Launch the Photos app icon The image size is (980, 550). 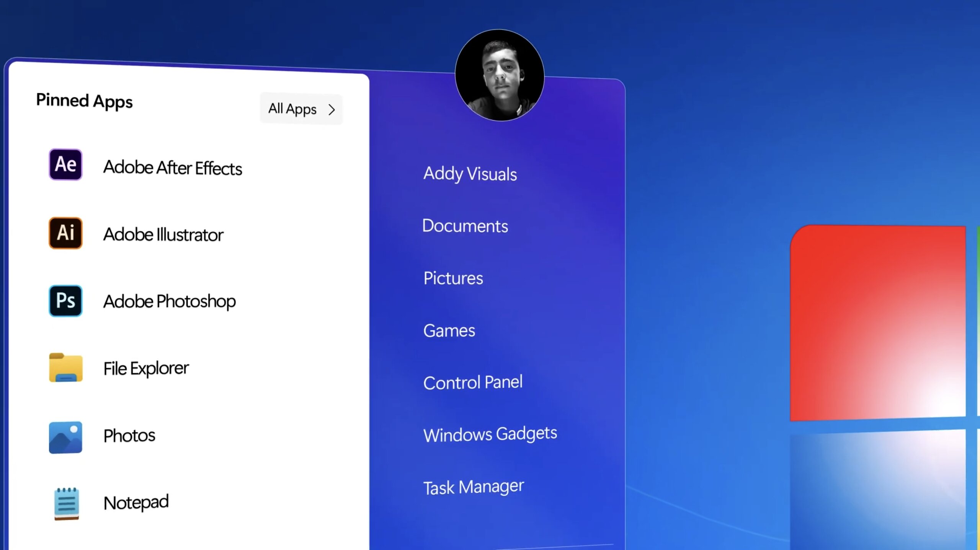point(65,437)
